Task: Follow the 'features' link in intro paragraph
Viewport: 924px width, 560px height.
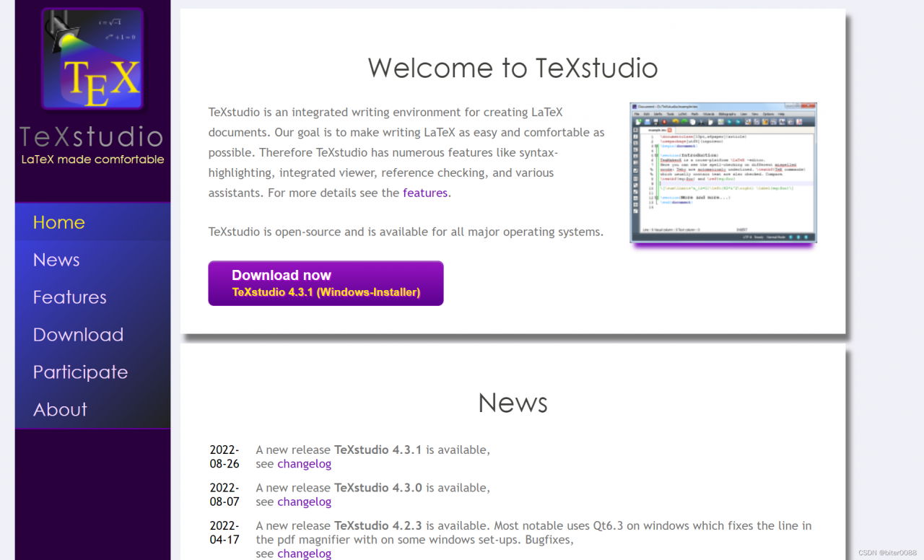Action: click(x=425, y=193)
